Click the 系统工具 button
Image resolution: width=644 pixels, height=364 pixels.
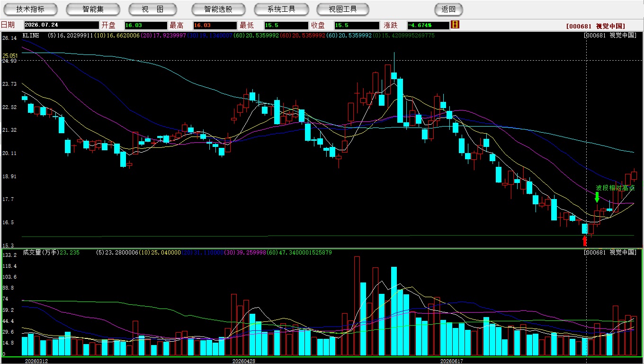tap(281, 9)
